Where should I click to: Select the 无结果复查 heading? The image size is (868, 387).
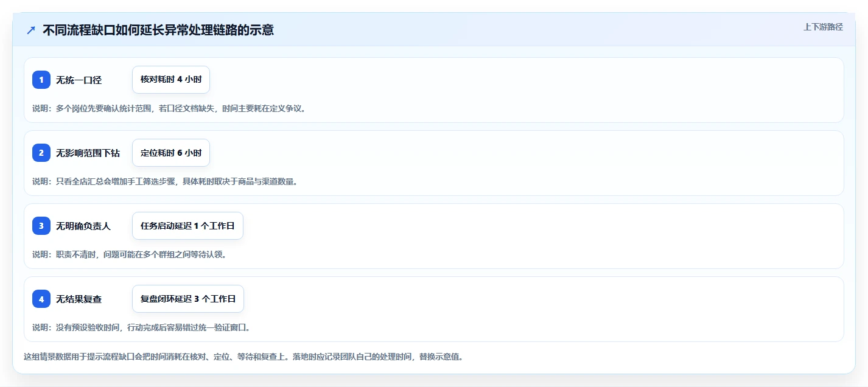coord(79,299)
